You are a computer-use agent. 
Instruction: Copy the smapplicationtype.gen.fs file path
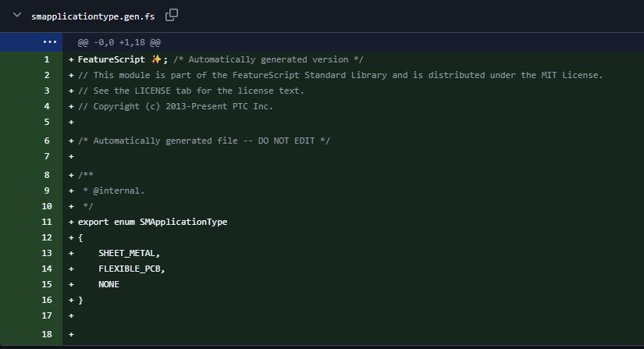click(171, 15)
